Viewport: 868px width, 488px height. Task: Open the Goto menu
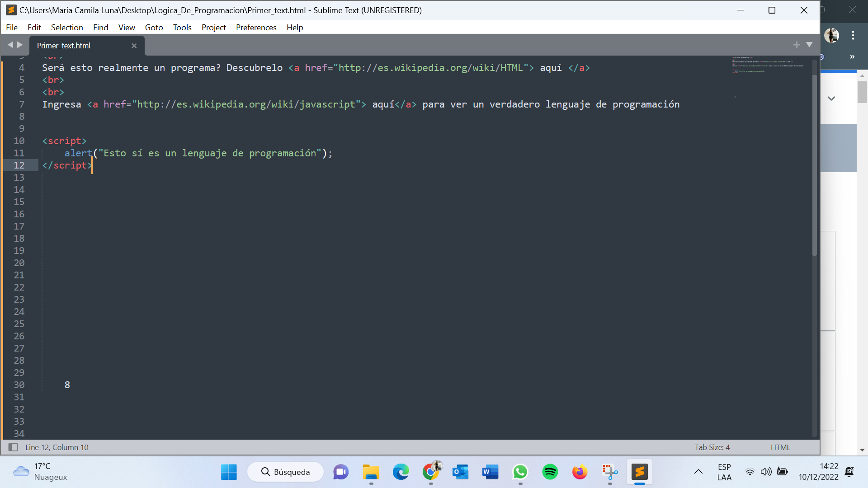154,28
